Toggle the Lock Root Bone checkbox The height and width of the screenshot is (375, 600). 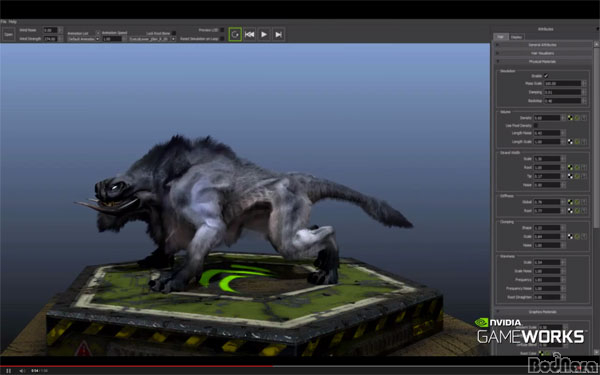(x=174, y=33)
